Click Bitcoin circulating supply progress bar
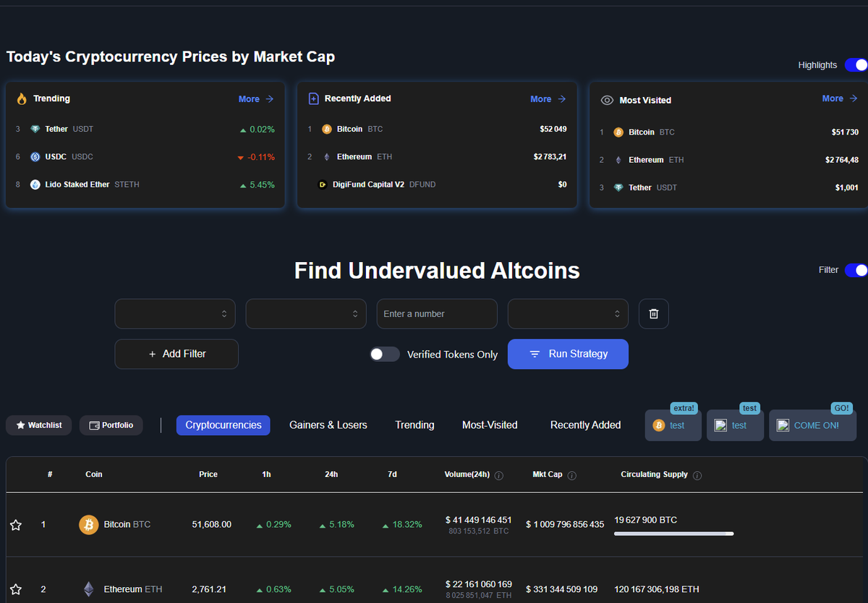This screenshot has width=868, height=603. point(673,534)
